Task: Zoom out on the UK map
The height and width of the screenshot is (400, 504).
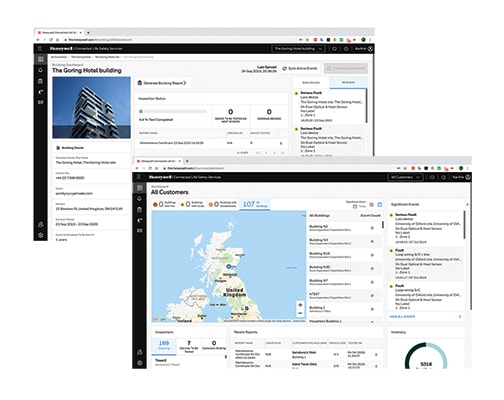Action: point(300,313)
